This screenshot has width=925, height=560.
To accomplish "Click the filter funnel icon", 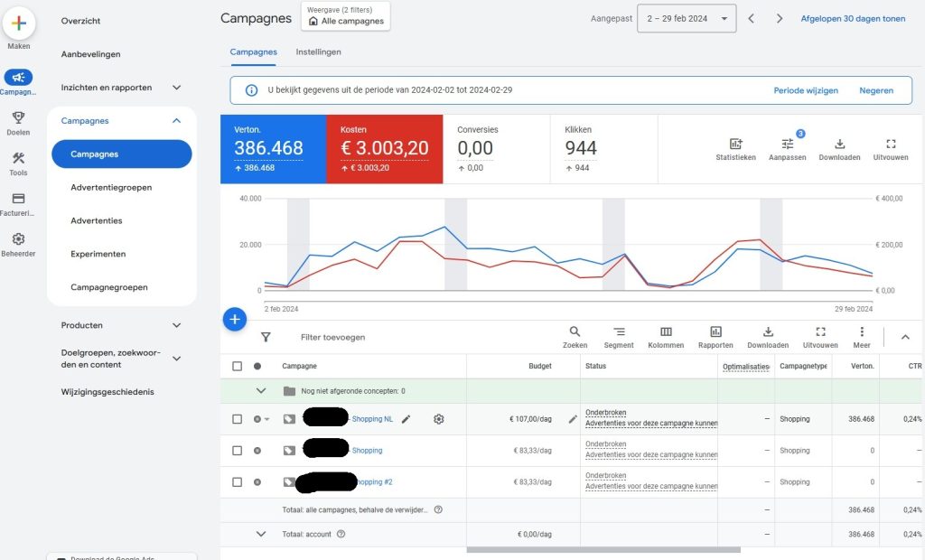I will [266, 337].
